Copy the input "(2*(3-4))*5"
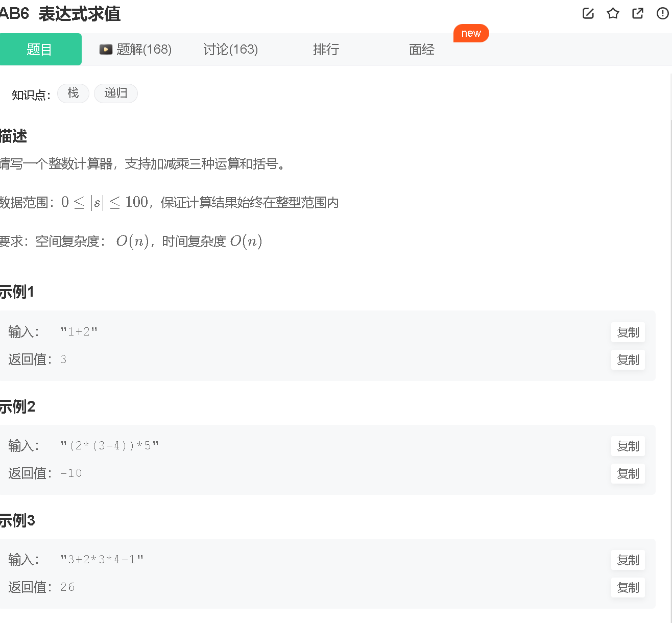Image resolution: width=672 pixels, height=623 pixels. tap(628, 446)
